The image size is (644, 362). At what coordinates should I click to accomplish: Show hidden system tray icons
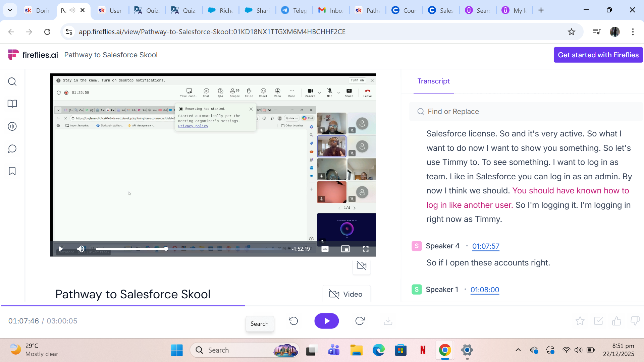tap(518, 350)
